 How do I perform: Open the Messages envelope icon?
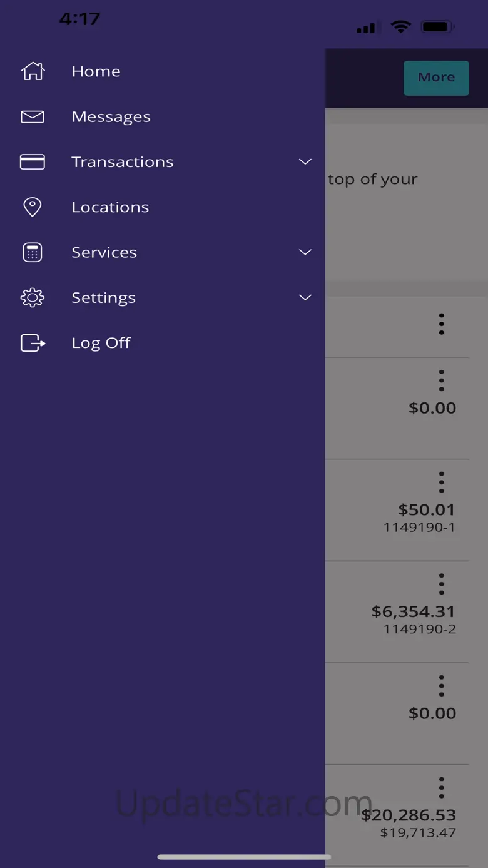33,116
